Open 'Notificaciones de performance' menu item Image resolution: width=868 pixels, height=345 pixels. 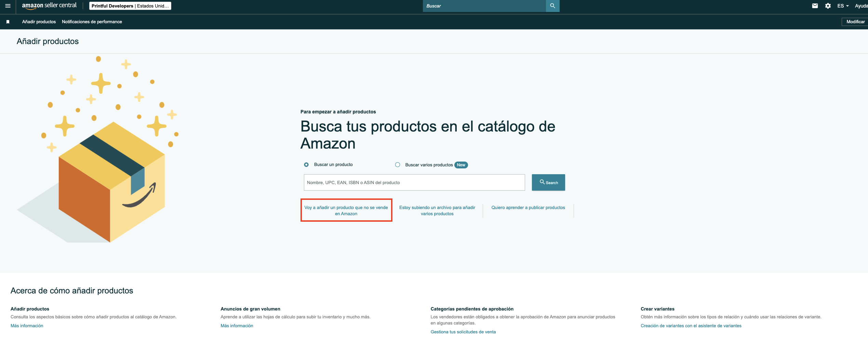tap(92, 22)
